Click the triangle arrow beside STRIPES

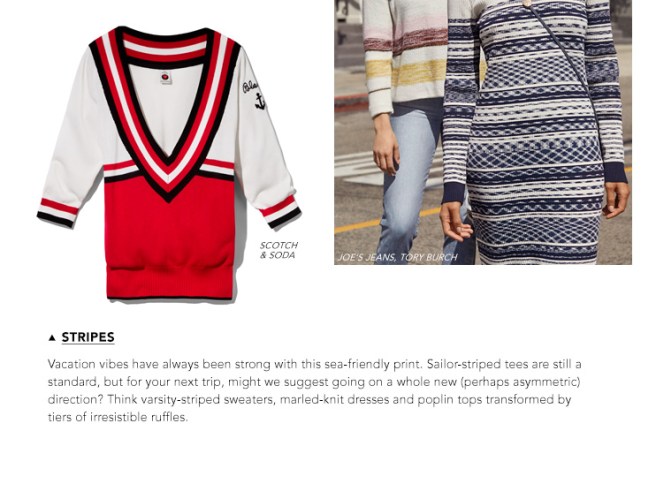point(52,338)
